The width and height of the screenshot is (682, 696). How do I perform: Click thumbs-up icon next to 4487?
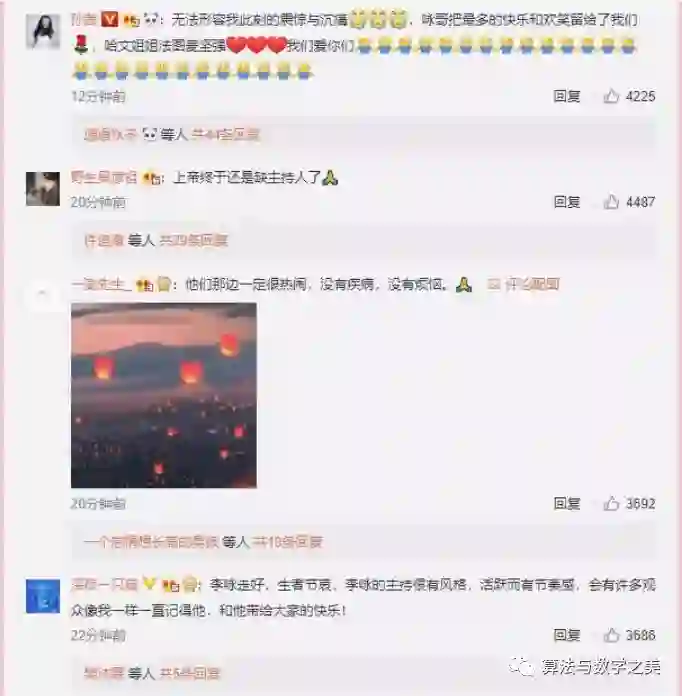click(x=611, y=202)
